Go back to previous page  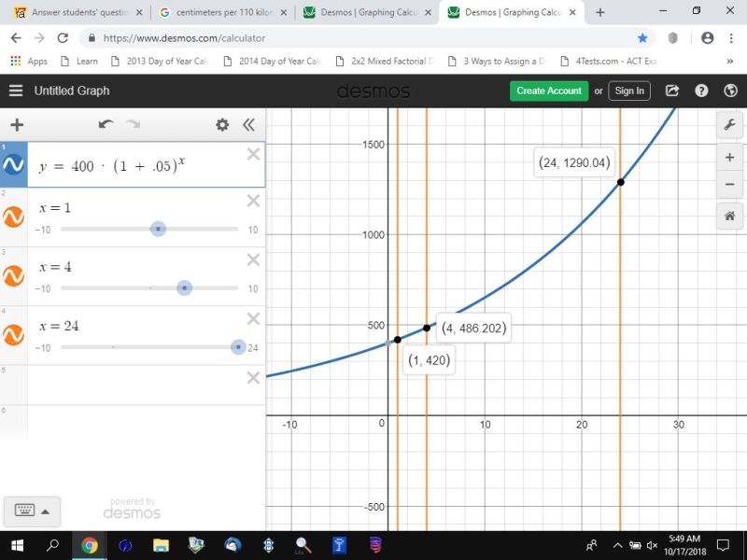pyautogui.click(x=16, y=38)
